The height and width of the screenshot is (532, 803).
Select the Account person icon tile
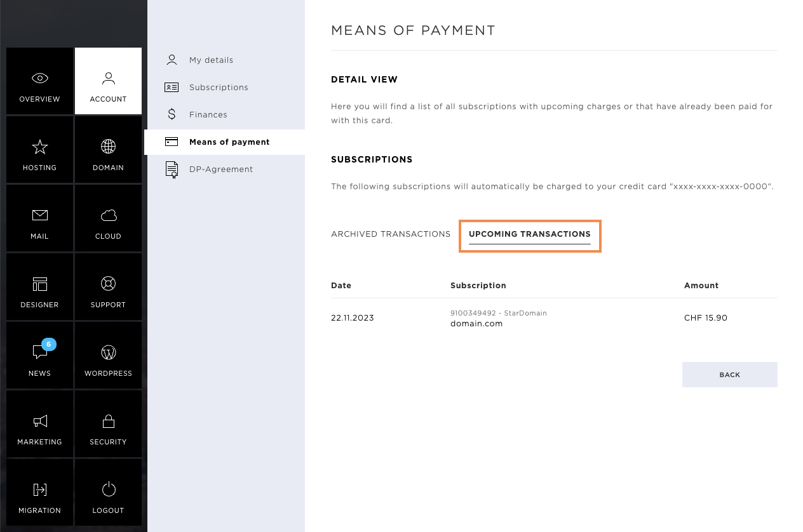pos(108,81)
